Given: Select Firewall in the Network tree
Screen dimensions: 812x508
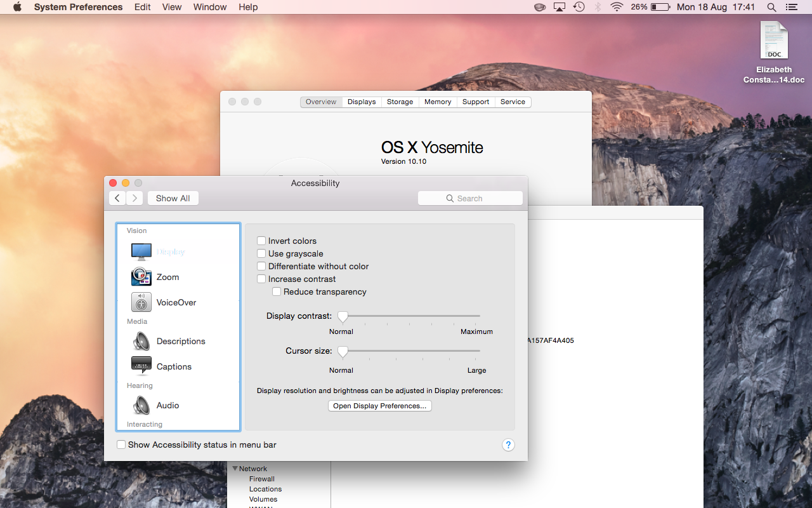Looking at the screenshot, I should point(262,479).
